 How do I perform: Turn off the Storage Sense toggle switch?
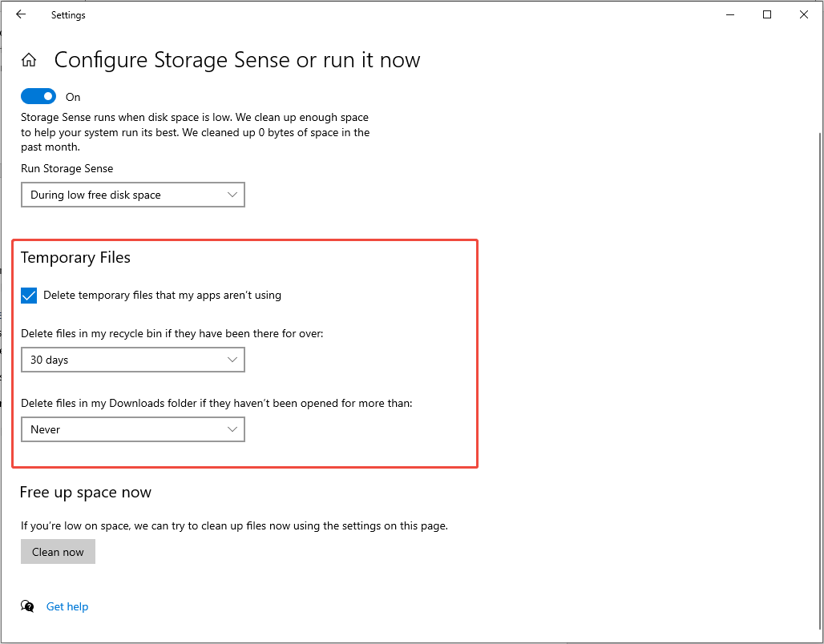point(38,96)
